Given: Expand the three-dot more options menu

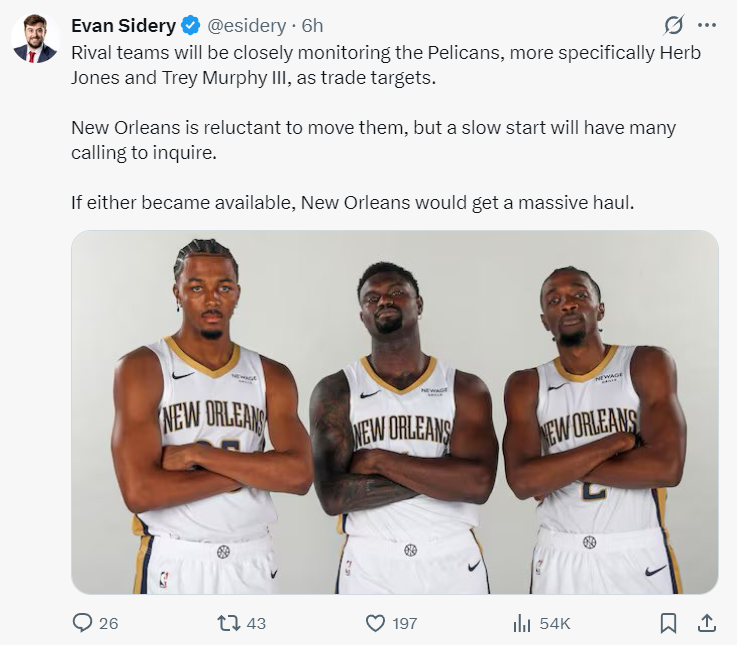Looking at the screenshot, I should point(706,25).
